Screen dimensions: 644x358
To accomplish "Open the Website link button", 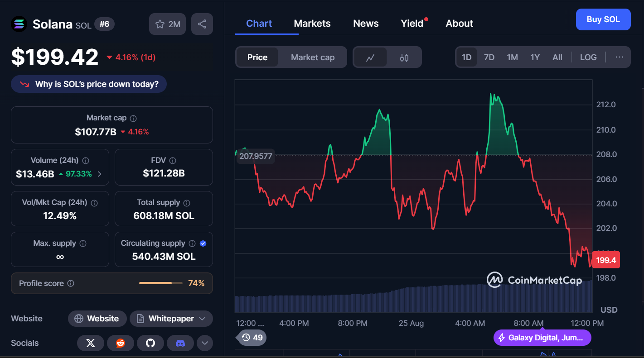I will 97,319.
